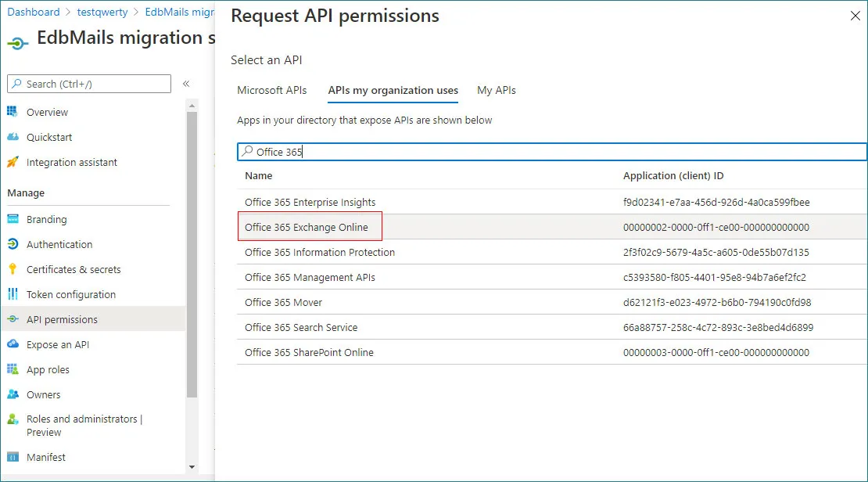Click client ID c5393580-f805-4401-95e8-94b7a6ef2fc2
Image resolution: width=868 pixels, height=482 pixels.
(x=715, y=277)
